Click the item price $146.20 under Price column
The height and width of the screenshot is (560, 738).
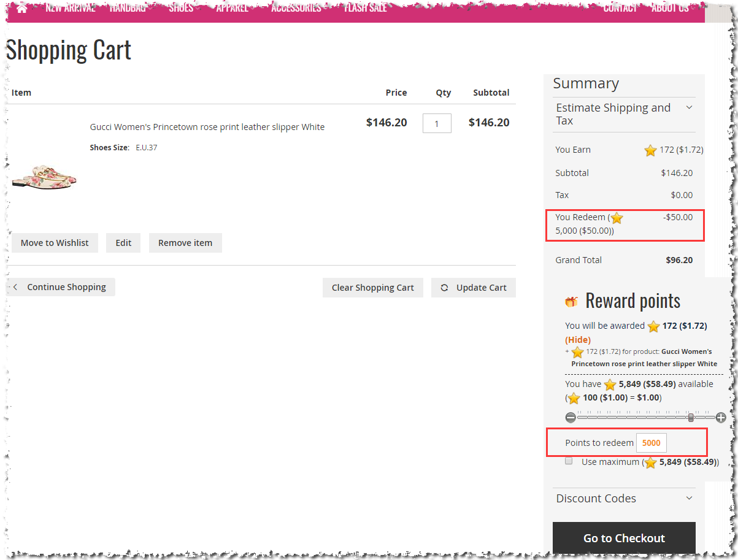[386, 123]
